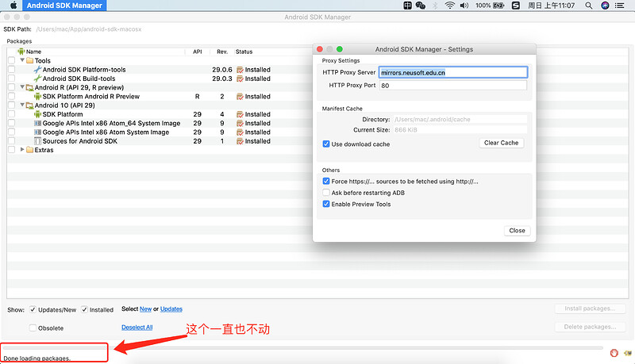
Task: Click the Install packages button
Action: (x=590, y=308)
